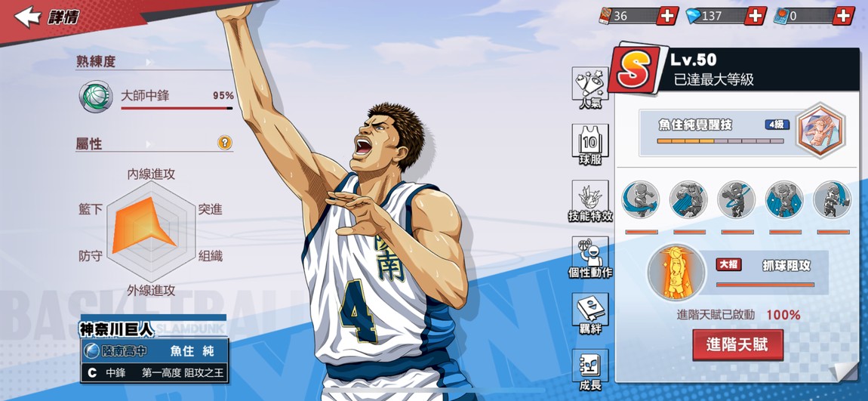This screenshot has width=868, height=401.
Task: Click the attribute help question mark icon
Action: 224,143
